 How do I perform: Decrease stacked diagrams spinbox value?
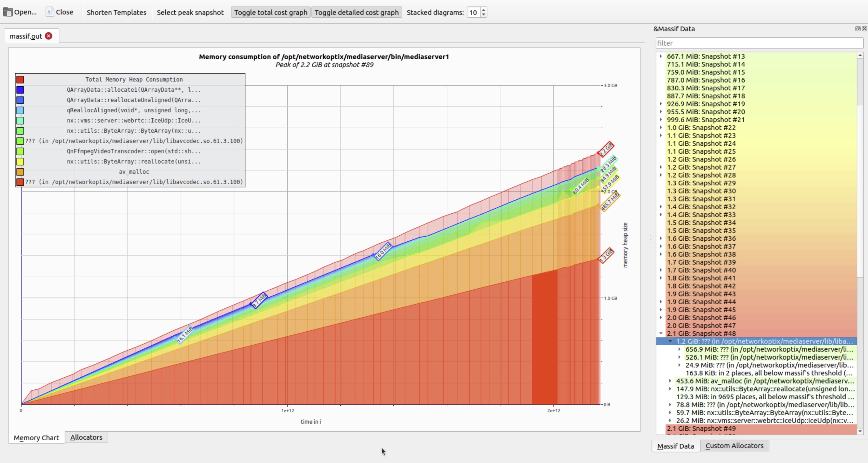click(484, 15)
